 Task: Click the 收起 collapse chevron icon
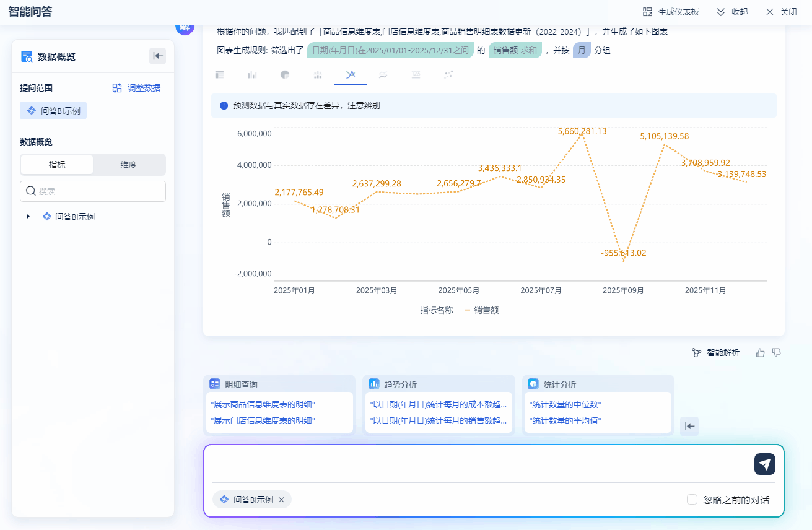[721, 12]
